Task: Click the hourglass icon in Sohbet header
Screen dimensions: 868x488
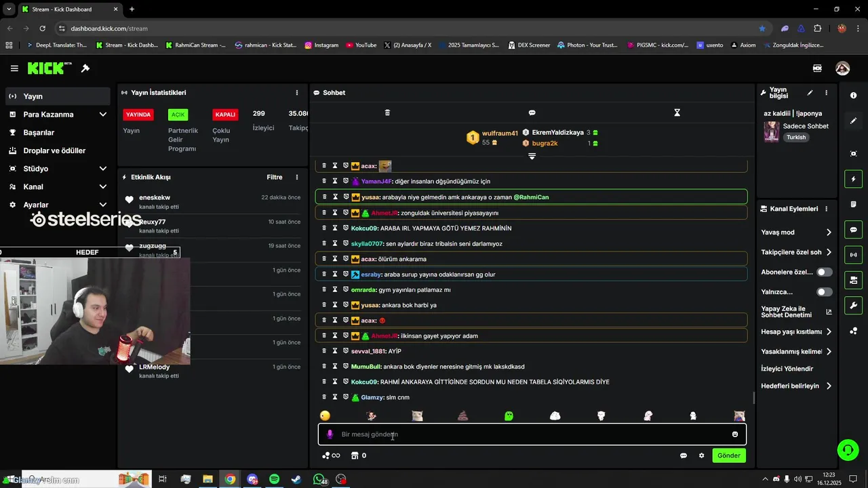Action: [677, 113]
